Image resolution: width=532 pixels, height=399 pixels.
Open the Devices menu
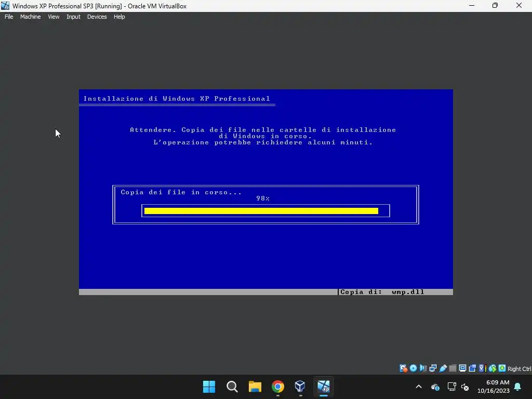(97, 17)
